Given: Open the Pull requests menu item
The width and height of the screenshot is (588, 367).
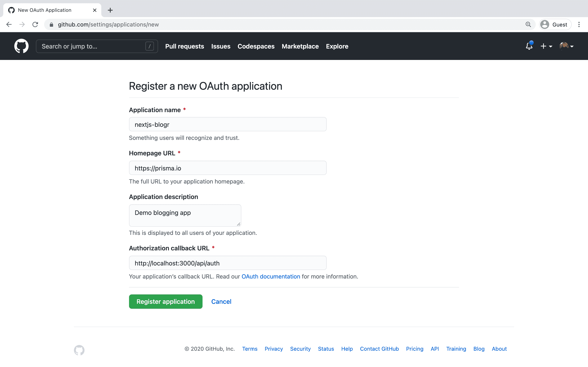Looking at the screenshot, I should pos(185,46).
